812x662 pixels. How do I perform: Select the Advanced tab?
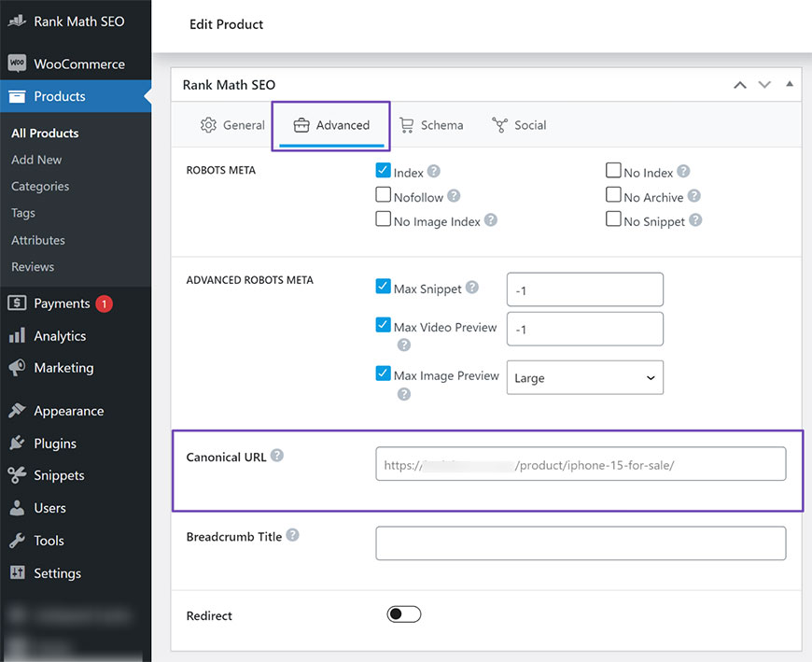click(x=331, y=125)
